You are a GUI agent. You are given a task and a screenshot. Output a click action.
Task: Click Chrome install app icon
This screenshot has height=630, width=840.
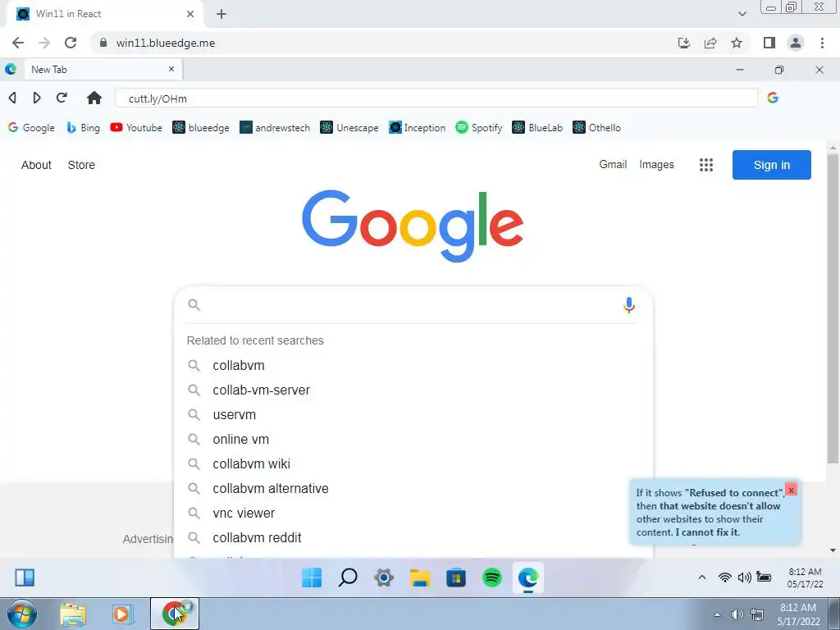click(x=684, y=43)
